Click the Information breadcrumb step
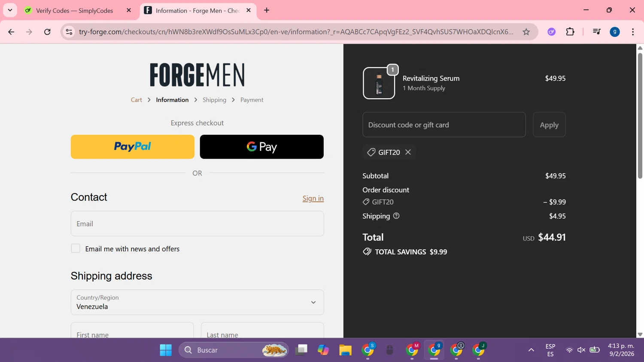This screenshot has width=644, height=362. click(172, 100)
